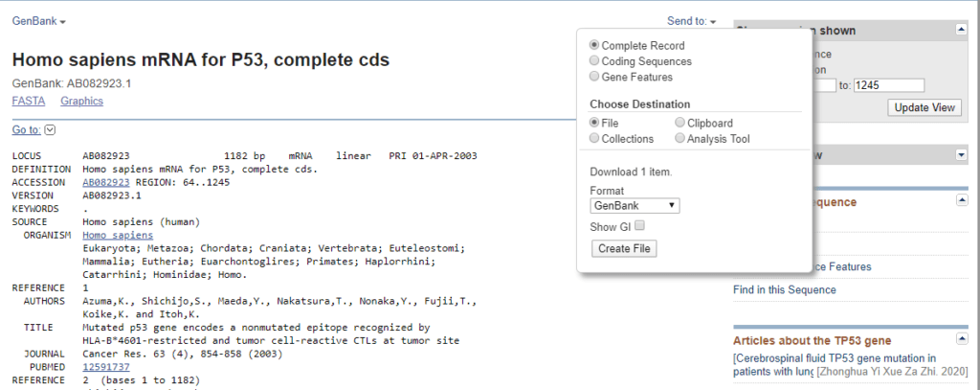Open the Format GenBank dropdown

(635, 205)
